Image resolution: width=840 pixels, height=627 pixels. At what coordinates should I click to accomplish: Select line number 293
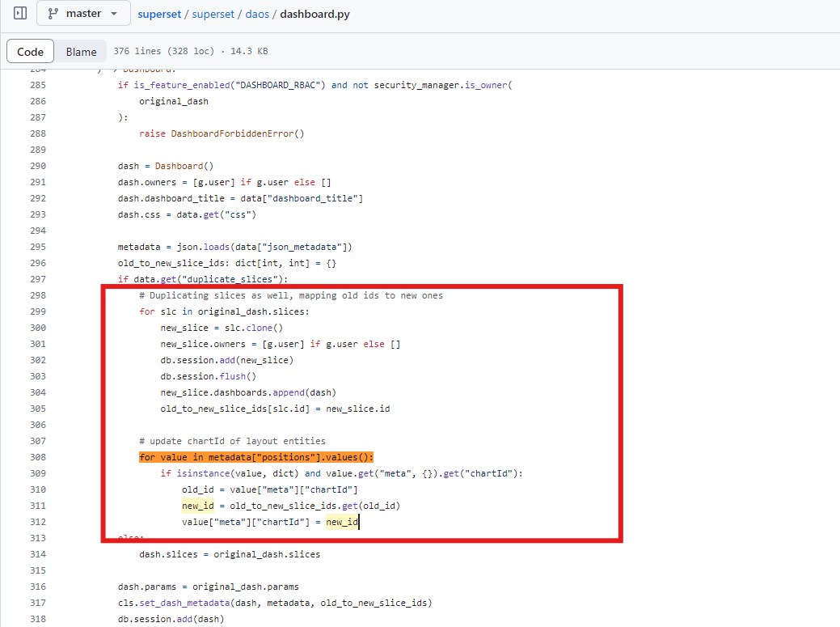[38, 214]
